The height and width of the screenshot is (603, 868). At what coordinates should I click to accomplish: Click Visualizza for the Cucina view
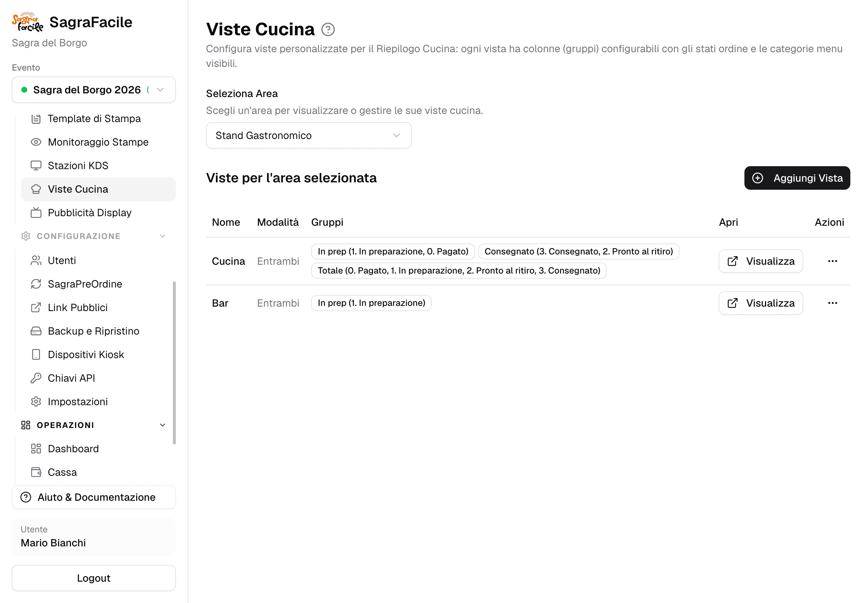tap(760, 261)
